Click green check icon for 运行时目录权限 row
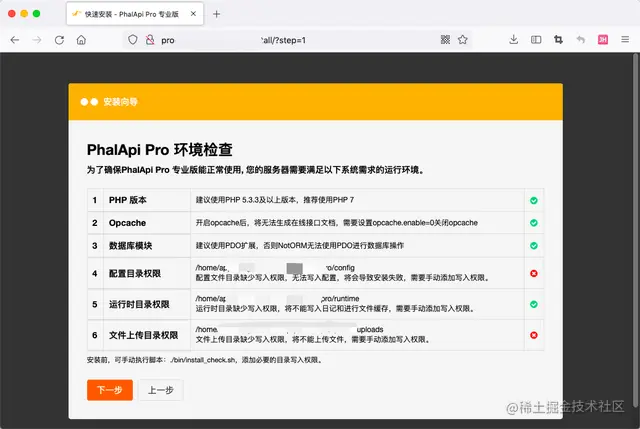The height and width of the screenshot is (429, 640). [533, 304]
